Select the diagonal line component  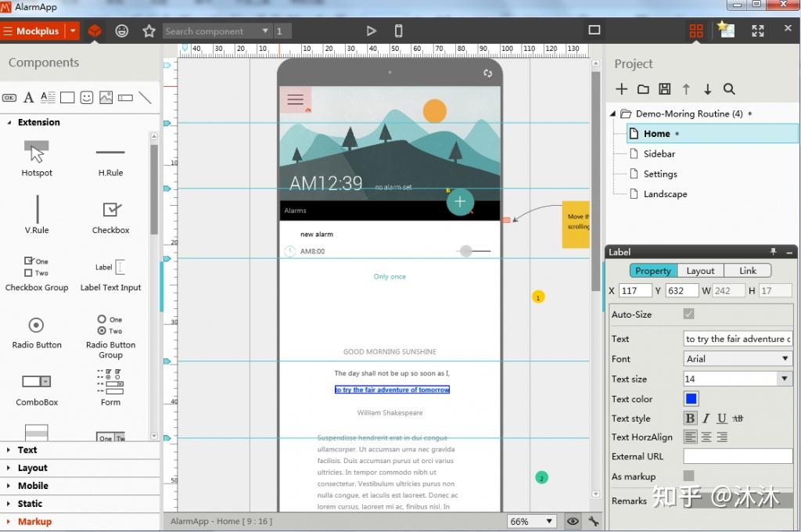tap(145, 97)
